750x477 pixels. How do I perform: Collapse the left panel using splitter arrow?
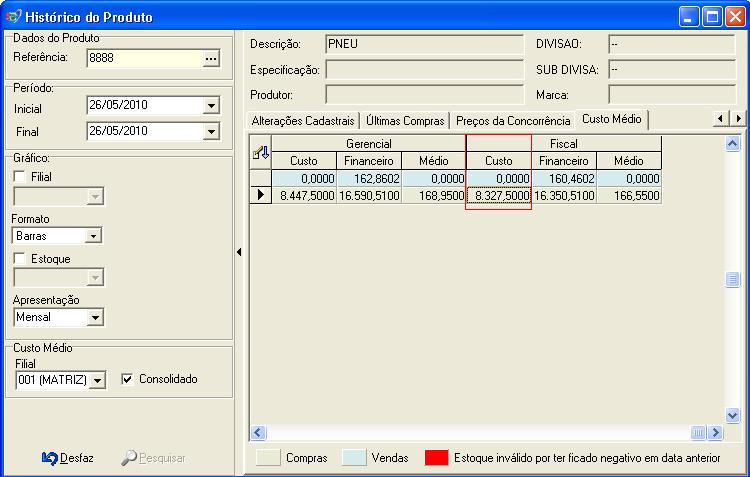pos(239,253)
